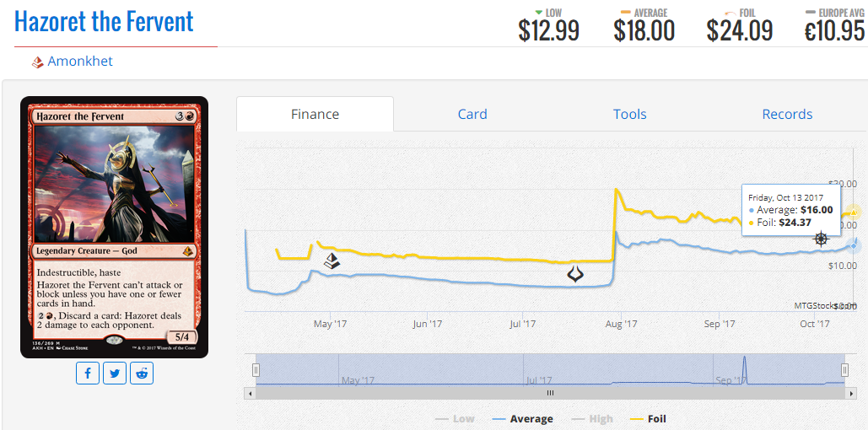Click the navigator right range handle

click(x=844, y=369)
